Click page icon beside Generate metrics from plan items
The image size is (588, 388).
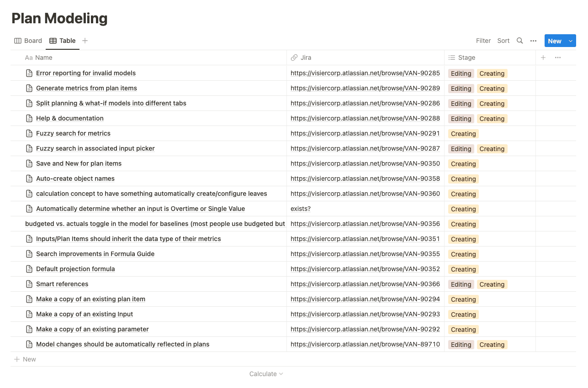[x=29, y=88]
